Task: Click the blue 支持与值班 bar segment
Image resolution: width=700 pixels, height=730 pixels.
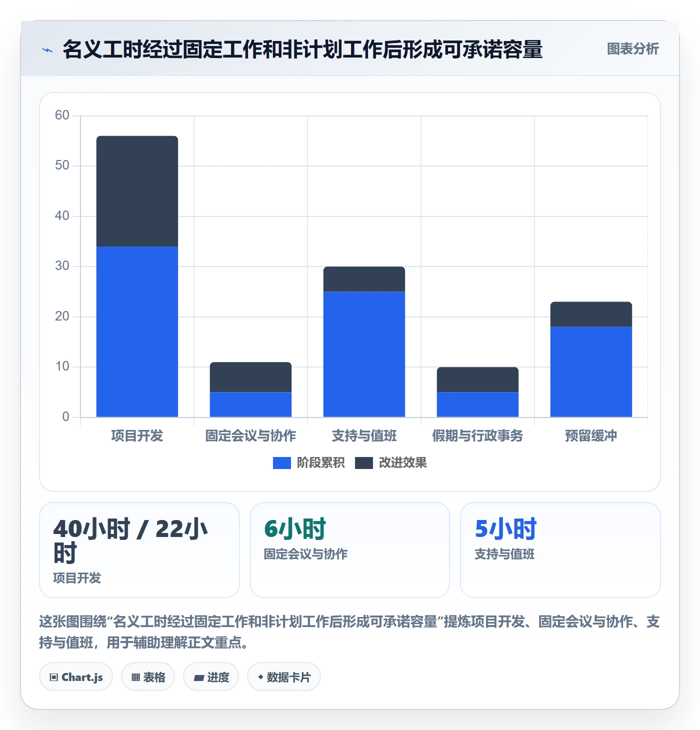Action: coord(364,354)
